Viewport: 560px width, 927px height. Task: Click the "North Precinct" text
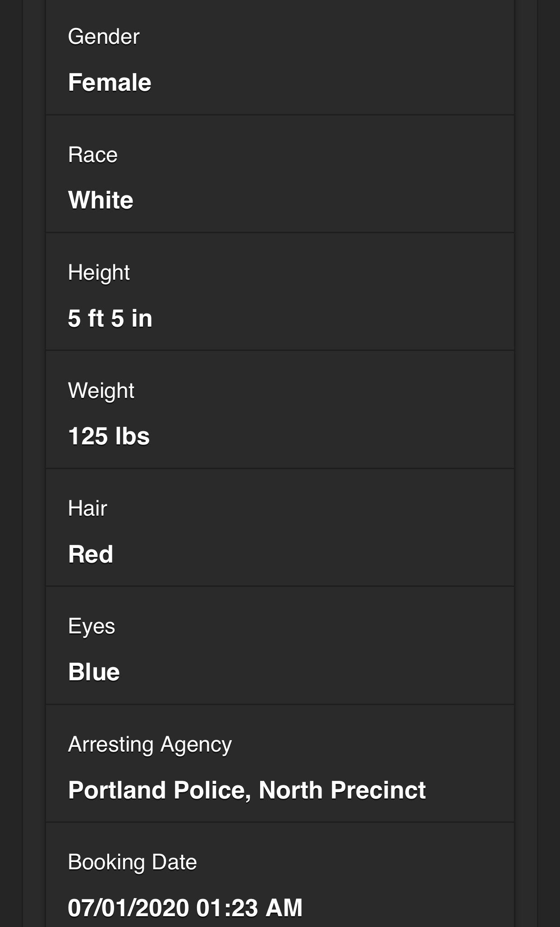coord(342,790)
